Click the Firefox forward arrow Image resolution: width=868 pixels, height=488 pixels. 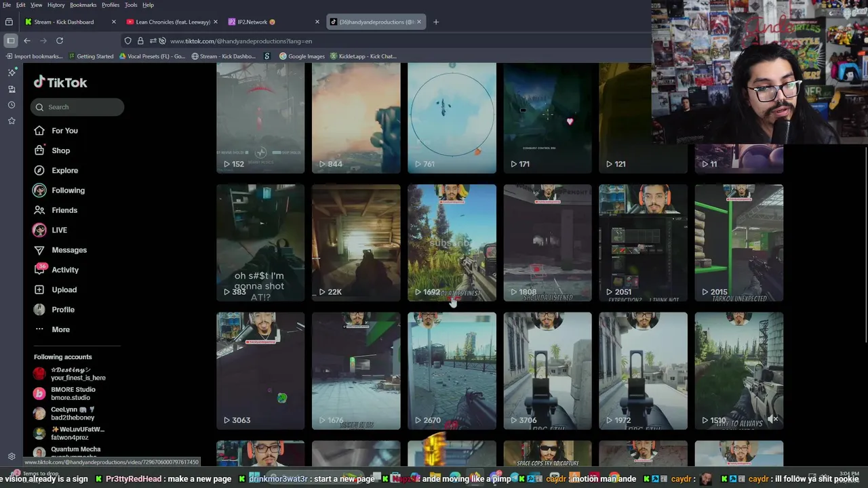click(x=43, y=41)
